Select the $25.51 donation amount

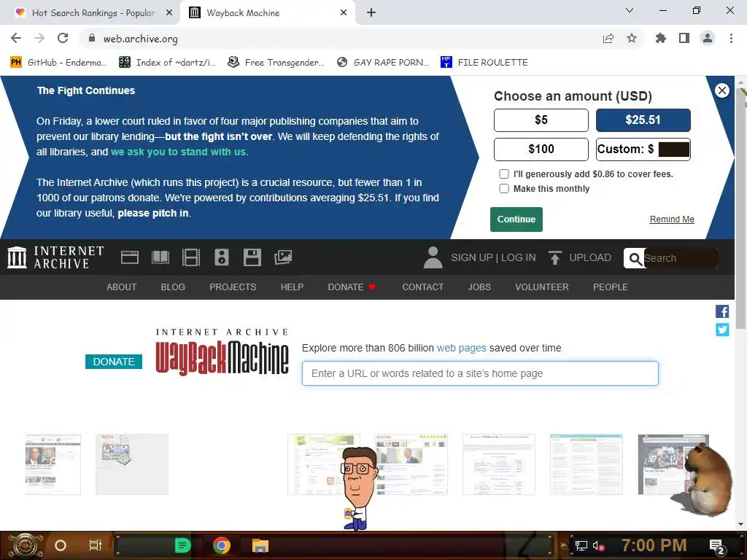[x=643, y=120]
